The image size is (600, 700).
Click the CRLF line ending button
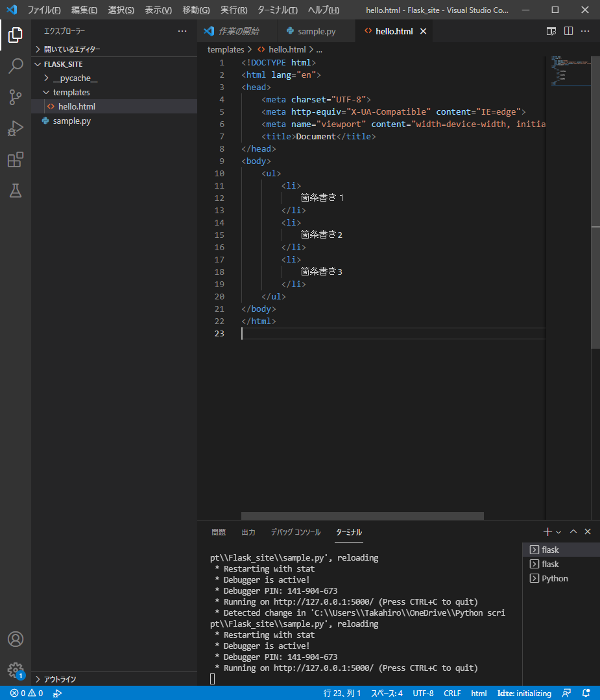(x=452, y=693)
